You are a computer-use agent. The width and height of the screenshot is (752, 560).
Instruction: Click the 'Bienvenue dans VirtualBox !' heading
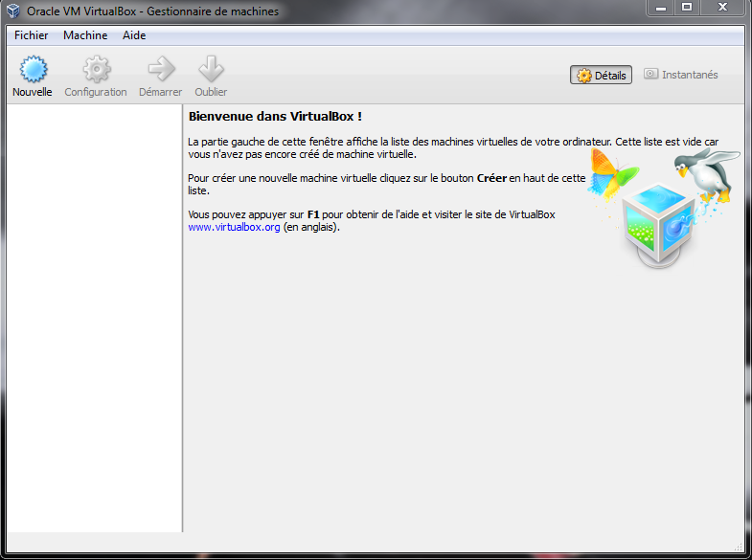[x=275, y=117]
